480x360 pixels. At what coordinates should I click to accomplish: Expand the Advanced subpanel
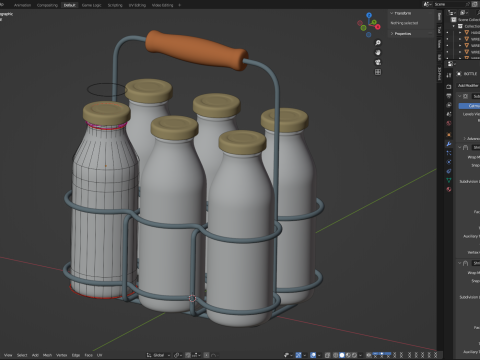click(464, 138)
